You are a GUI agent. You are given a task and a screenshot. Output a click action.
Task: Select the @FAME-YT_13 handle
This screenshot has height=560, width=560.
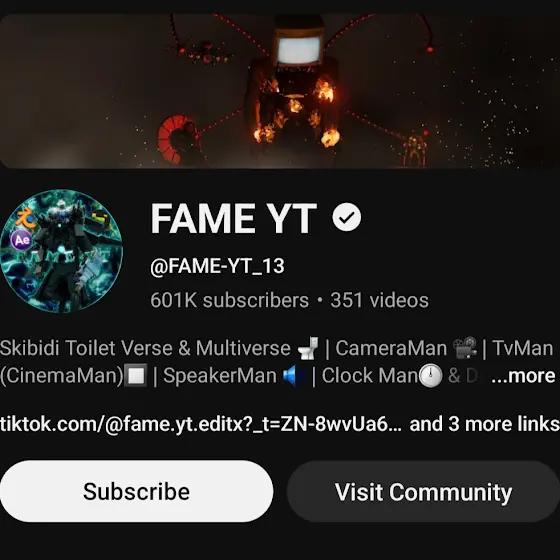pos(217,266)
